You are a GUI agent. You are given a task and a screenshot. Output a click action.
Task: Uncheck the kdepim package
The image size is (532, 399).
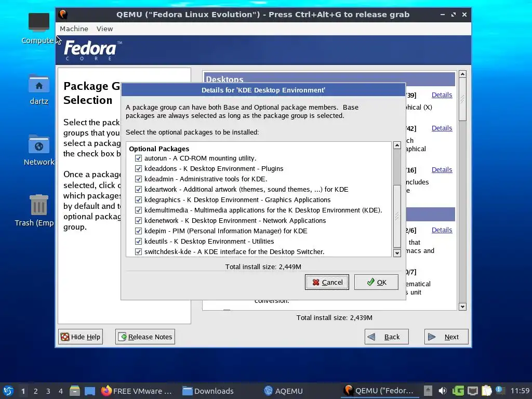click(x=138, y=231)
